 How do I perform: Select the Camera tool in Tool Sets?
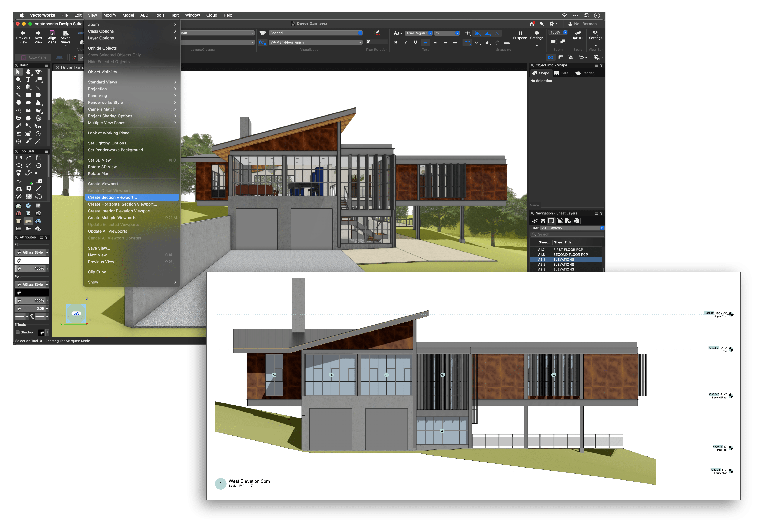(39, 213)
